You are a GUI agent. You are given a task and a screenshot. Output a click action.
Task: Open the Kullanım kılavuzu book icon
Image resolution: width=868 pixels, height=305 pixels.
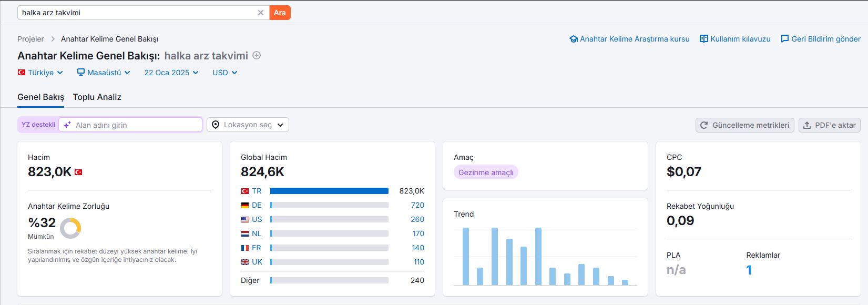point(704,39)
